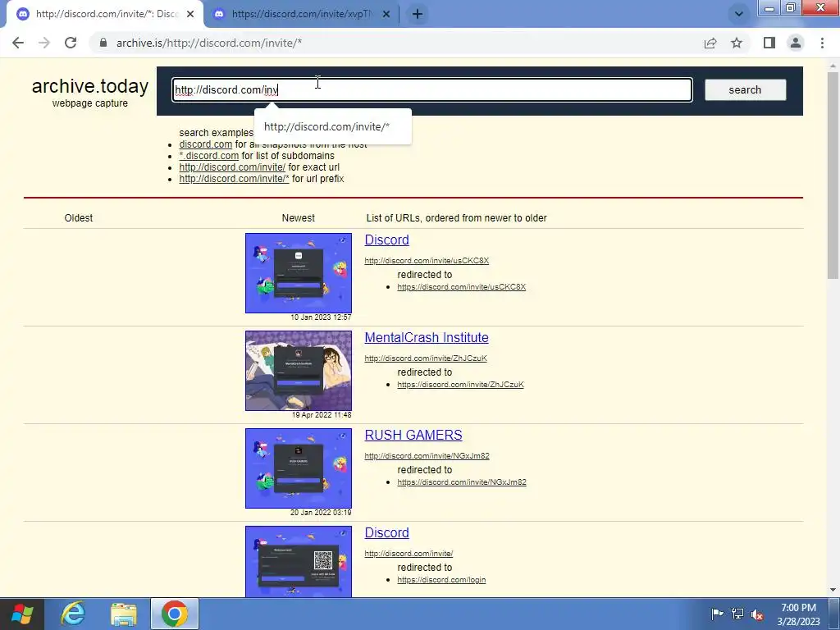
Task: Click the Oldest column header
Action: coord(78,218)
